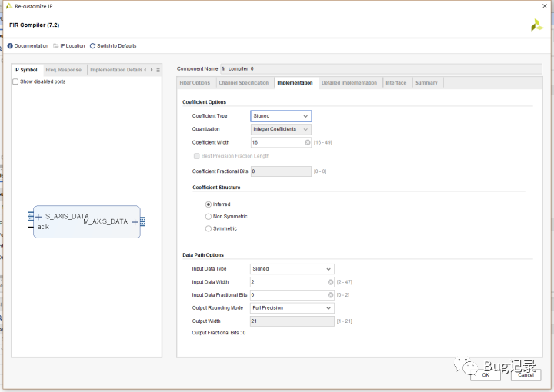This screenshot has width=554, height=392.
Task: Switch to the Channel Specification tab
Action: (x=243, y=83)
